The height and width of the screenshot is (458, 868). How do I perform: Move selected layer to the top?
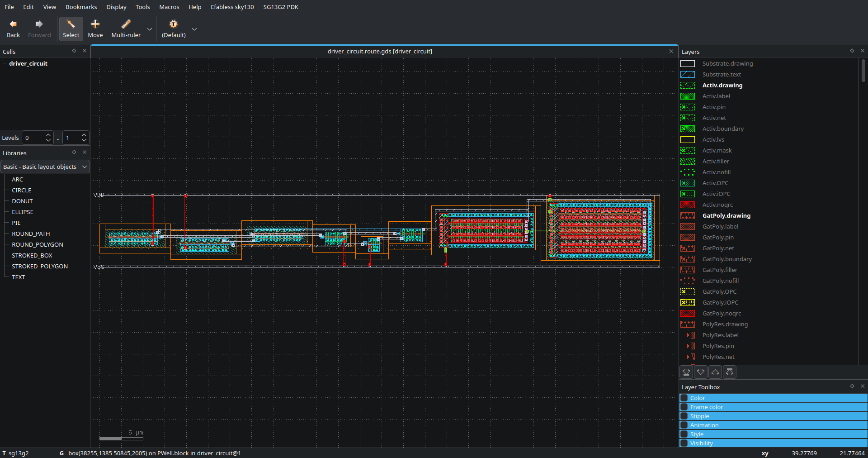[730, 372]
